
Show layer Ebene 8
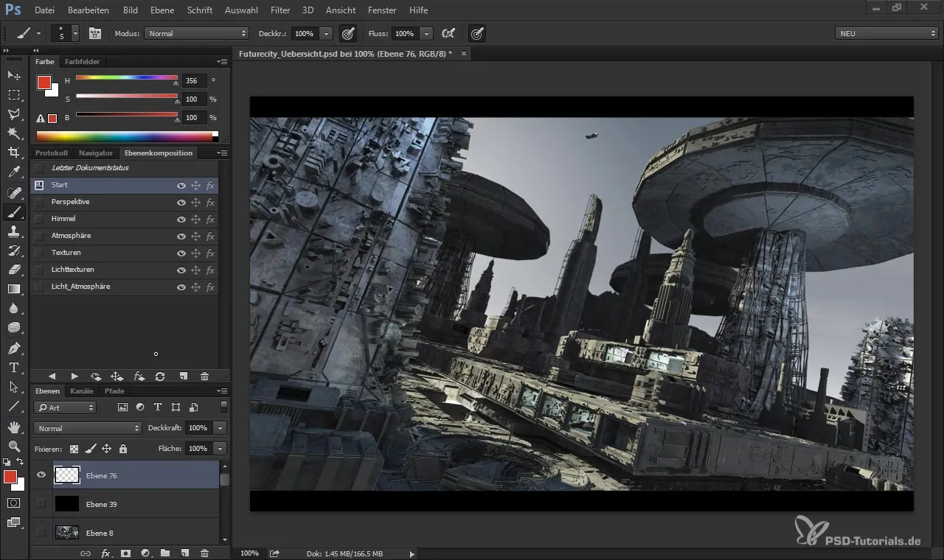click(41, 532)
